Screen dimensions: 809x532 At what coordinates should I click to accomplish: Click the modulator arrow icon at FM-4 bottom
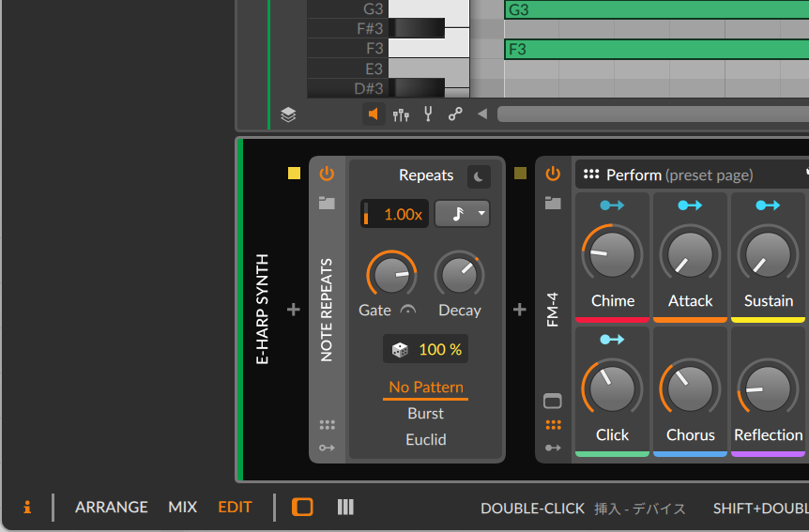[553, 448]
